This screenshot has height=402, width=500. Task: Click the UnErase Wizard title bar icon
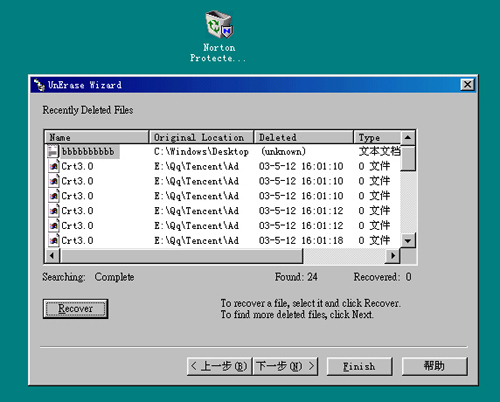coord(39,85)
